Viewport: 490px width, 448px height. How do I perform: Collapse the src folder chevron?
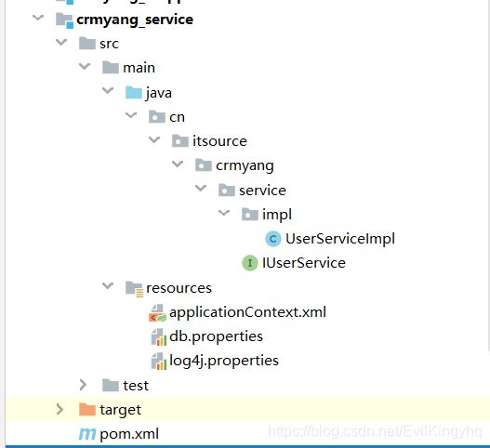coord(61,42)
